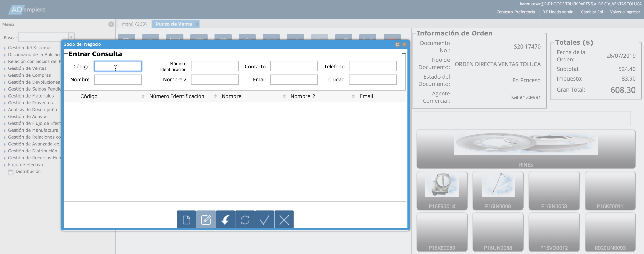Collapse the Menú panel with the circular arrow
This screenshot has width=644, height=254.
111,24
